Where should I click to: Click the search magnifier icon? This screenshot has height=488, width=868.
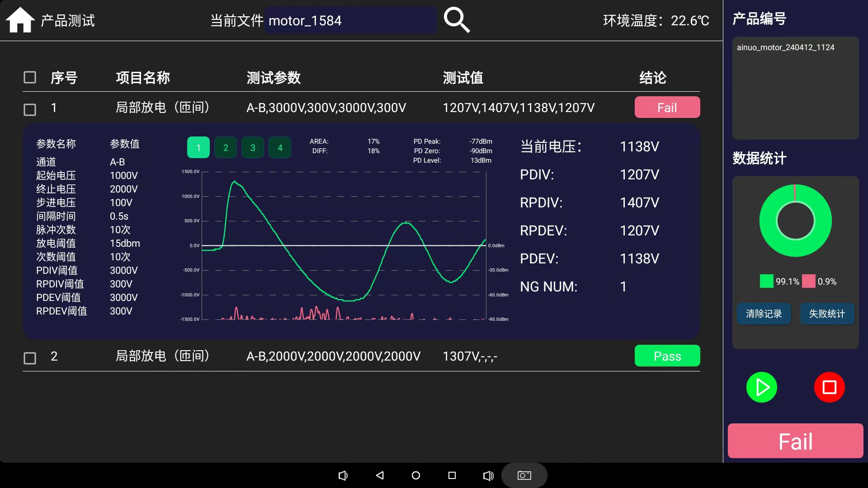coord(457,19)
